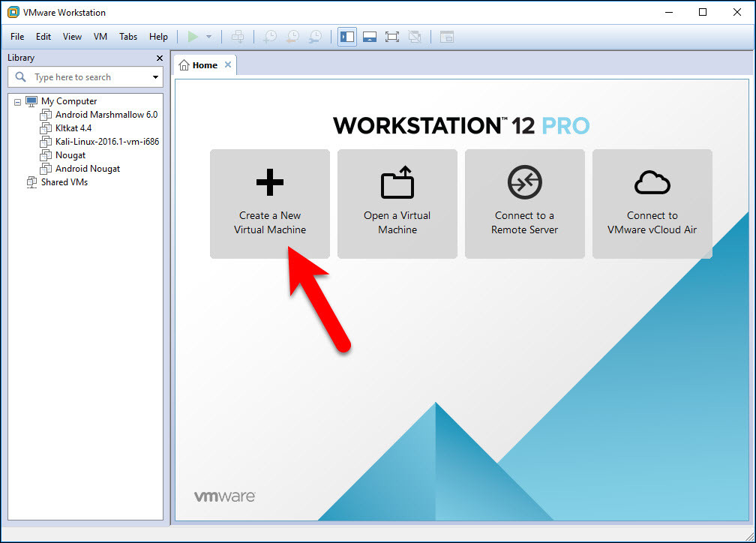Click the green Power On play icon

coord(193,37)
